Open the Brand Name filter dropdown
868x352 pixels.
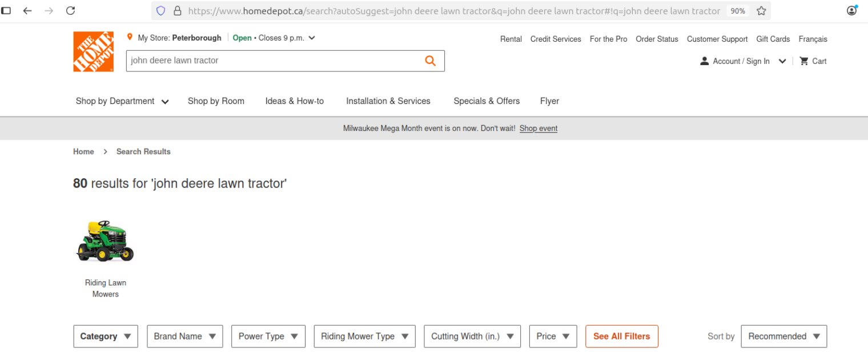point(184,337)
